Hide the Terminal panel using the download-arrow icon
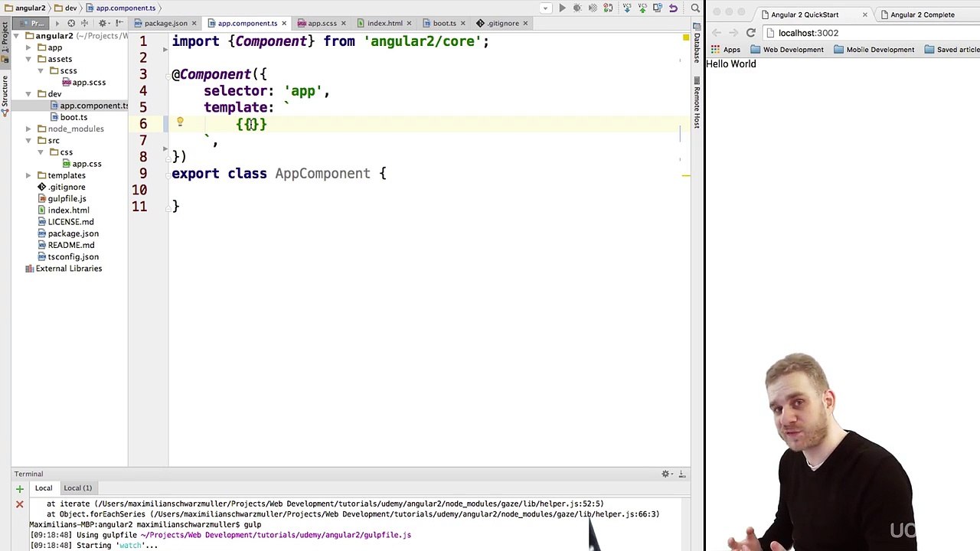 click(x=681, y=474)
